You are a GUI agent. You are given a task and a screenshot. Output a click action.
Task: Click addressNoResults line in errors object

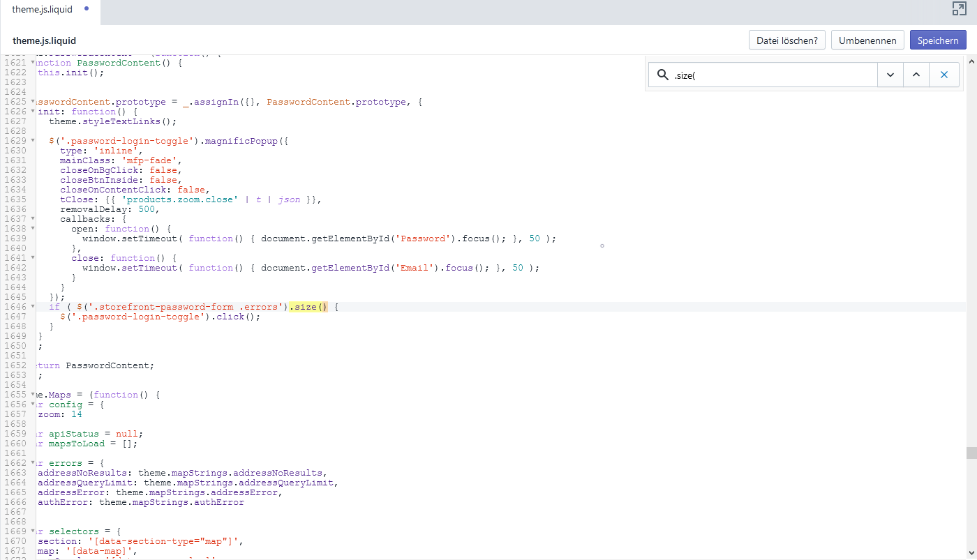183,473
